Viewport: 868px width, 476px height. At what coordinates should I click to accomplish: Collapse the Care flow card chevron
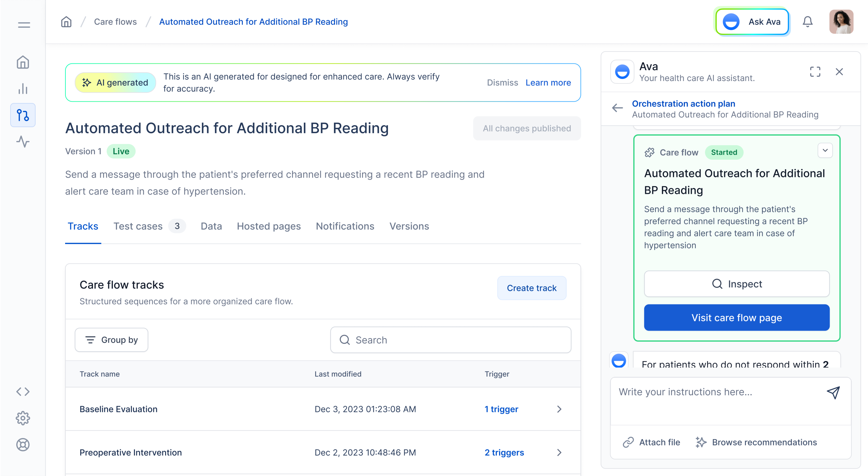point(825,151)
